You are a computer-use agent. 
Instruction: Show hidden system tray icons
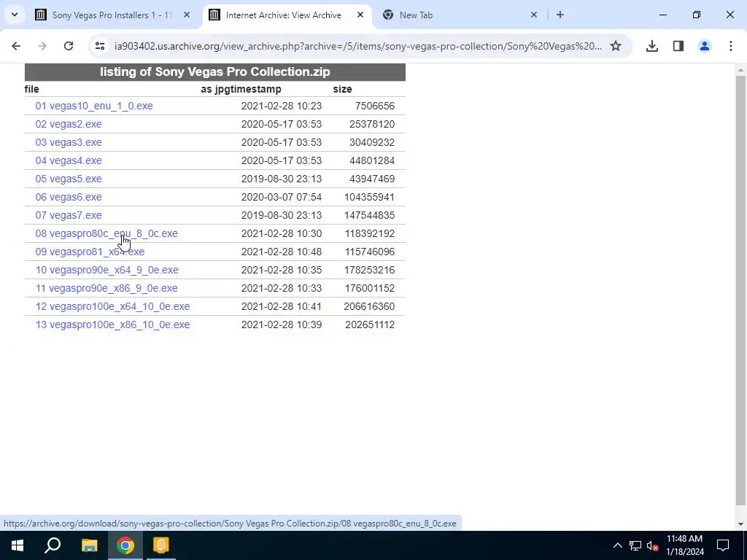point(617,545)
